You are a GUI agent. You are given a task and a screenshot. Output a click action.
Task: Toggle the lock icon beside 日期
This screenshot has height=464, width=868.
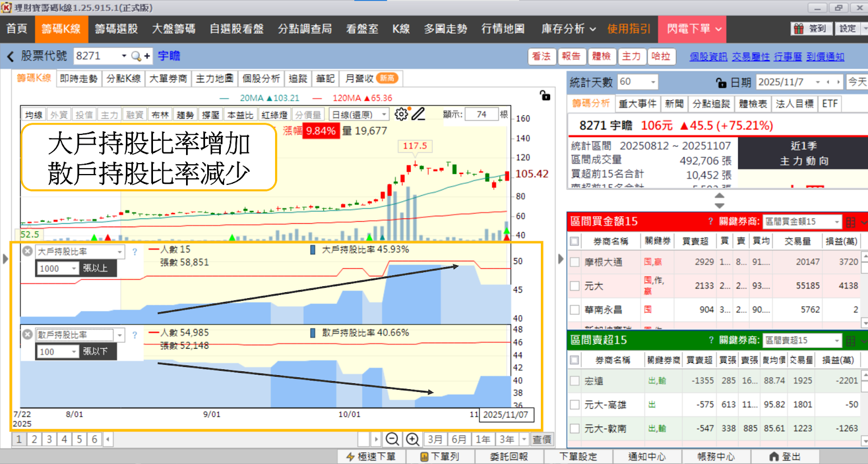coord(721,82)
